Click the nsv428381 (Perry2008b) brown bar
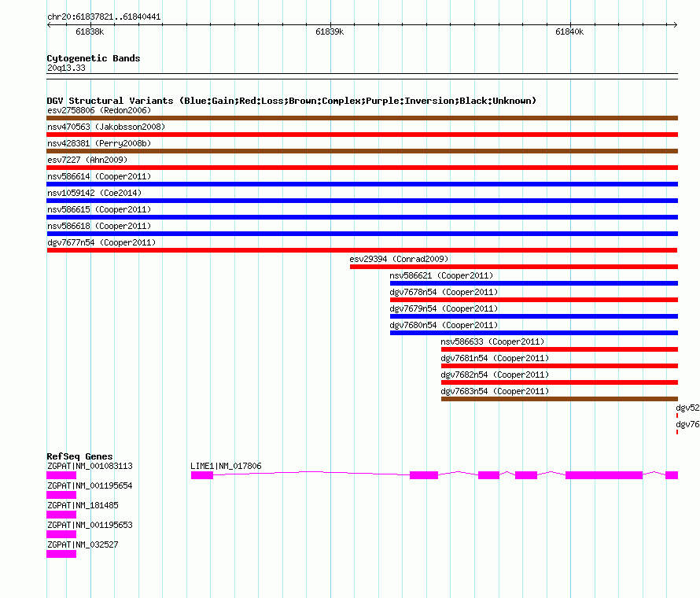Image resolution: width=700 pixels, height=598 pixels. [362, 151]
